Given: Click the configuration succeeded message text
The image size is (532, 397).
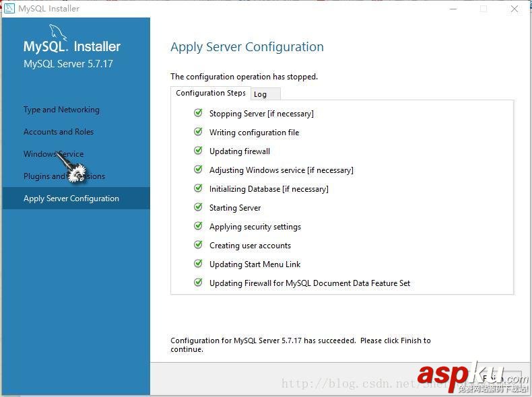Looking at the screenshot, I should pyautogui.click(x=300, y=345).
